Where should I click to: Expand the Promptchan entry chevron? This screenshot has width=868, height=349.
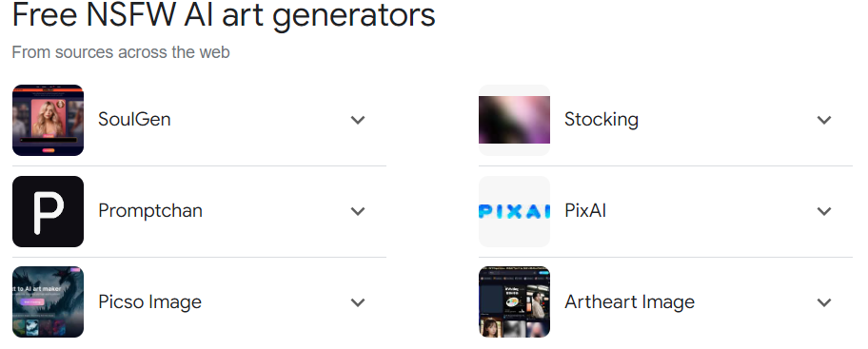click(358, 211)
